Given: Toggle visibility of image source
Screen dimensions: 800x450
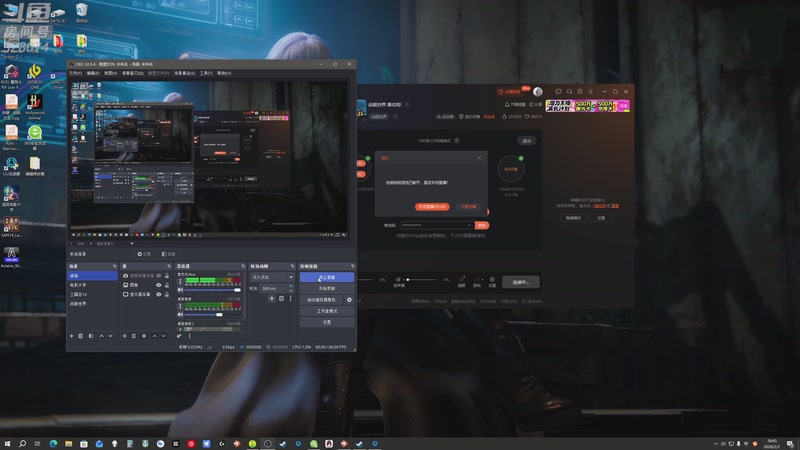Looking at the screenshot, I should [x=159, y=285].
